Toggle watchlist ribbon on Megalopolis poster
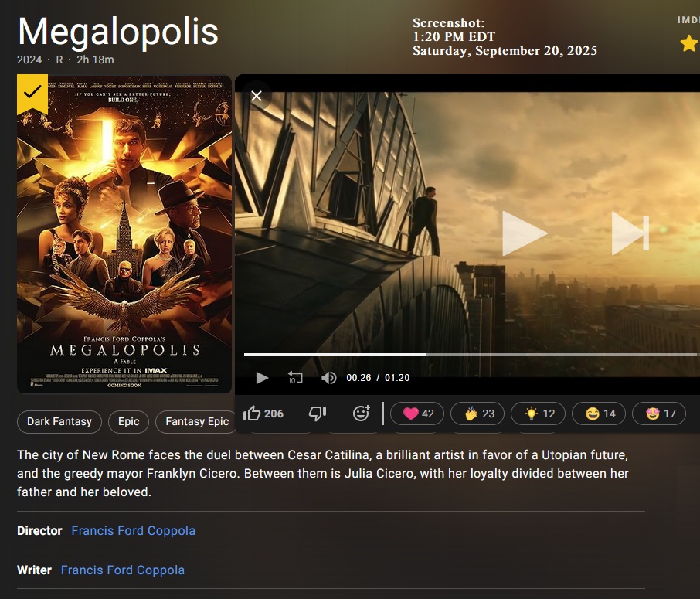This screenshot has height=599, width=700. [32, 93]
